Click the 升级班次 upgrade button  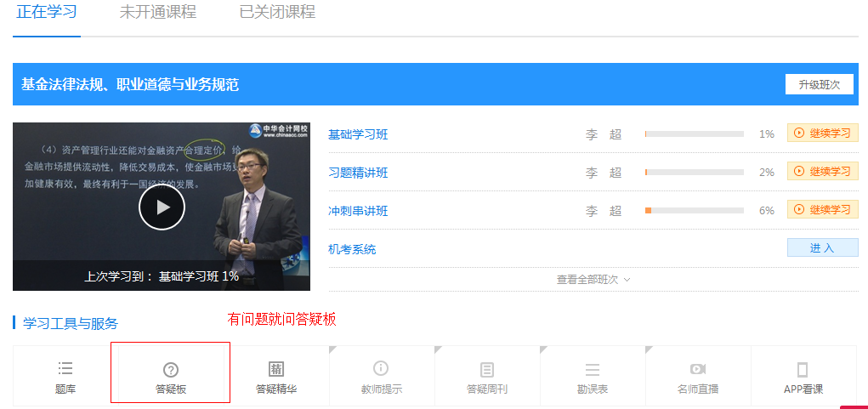pos(820,85)
